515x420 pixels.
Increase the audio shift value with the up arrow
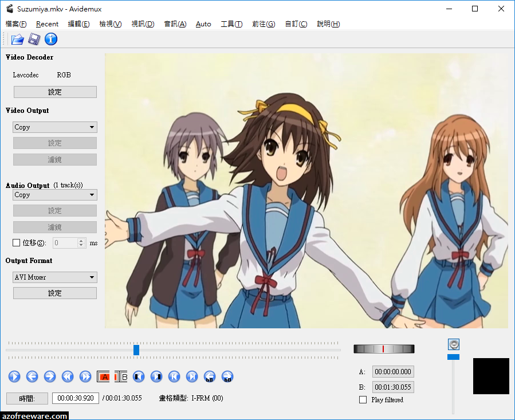point(81,241)
